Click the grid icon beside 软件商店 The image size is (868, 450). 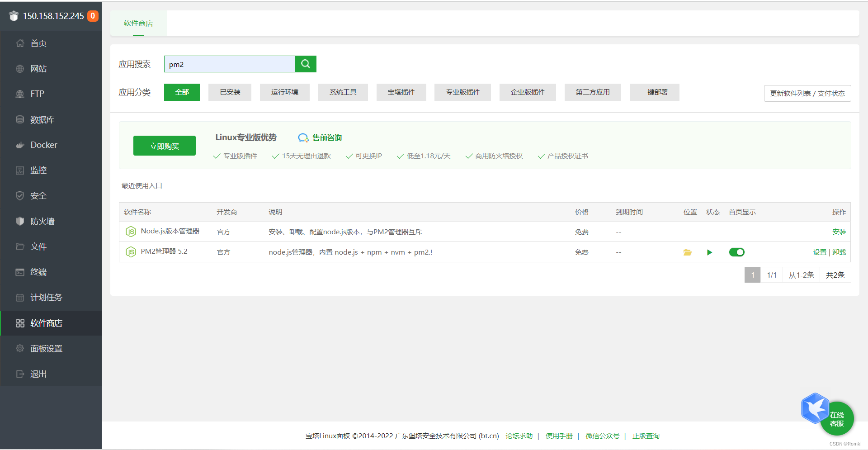tap(20, 323)
